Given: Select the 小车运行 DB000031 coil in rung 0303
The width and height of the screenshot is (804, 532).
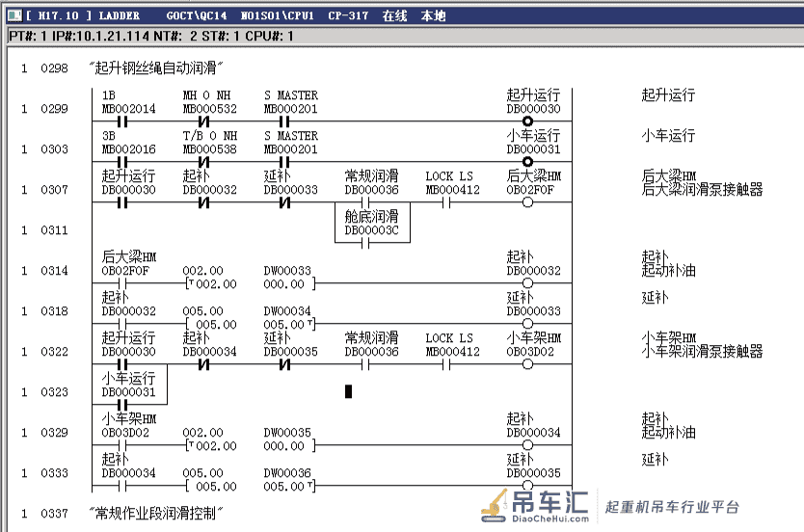Looking at the screenshot, I should tap(527, 162).
